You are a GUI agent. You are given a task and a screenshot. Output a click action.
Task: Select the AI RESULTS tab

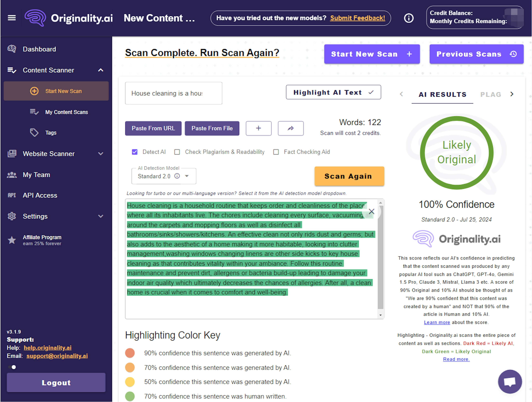(x=442, y=94)
